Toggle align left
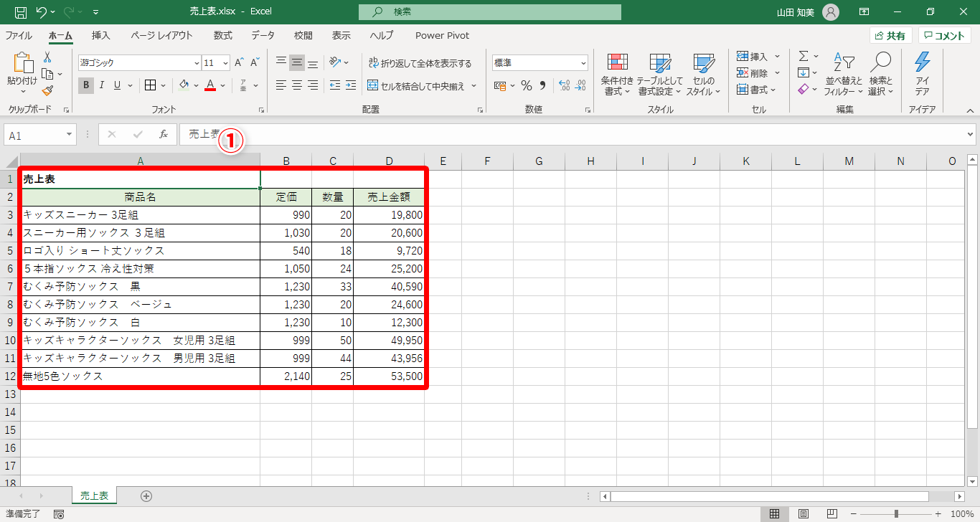The image size is (980, 522). 281,85
